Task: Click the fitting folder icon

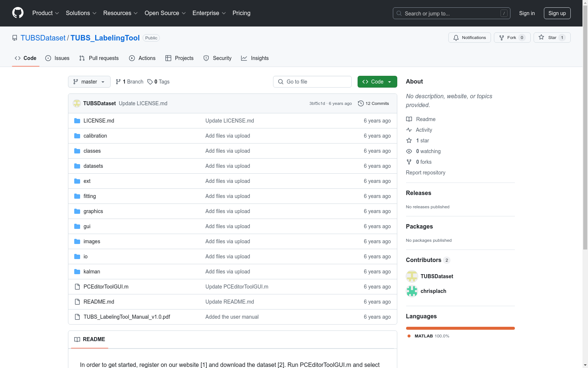Action: click(x=77, y=196)
